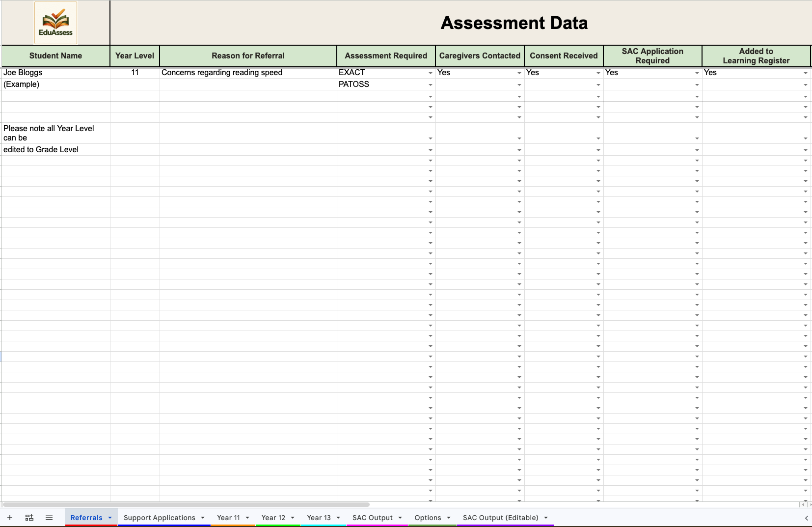Viewport: 812px width, 527px height.
Task: Select the Year Level header cell
Action: [135, 56]
